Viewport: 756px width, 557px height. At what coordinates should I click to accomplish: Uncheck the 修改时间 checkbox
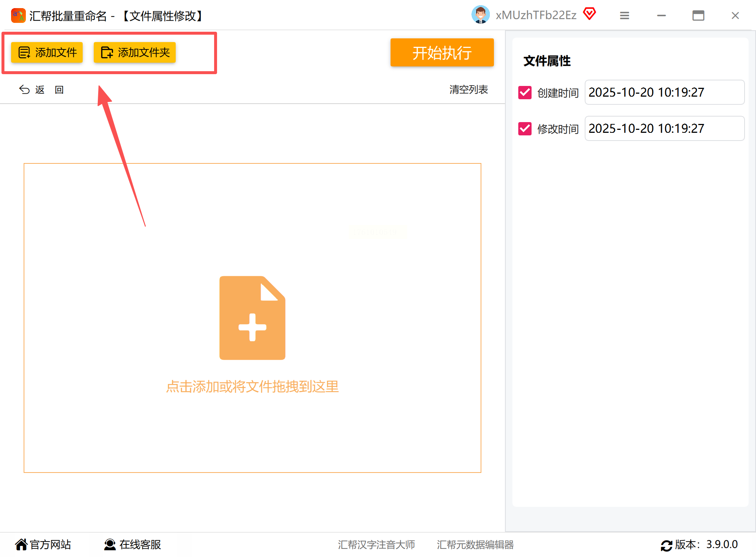click(525, 129)
